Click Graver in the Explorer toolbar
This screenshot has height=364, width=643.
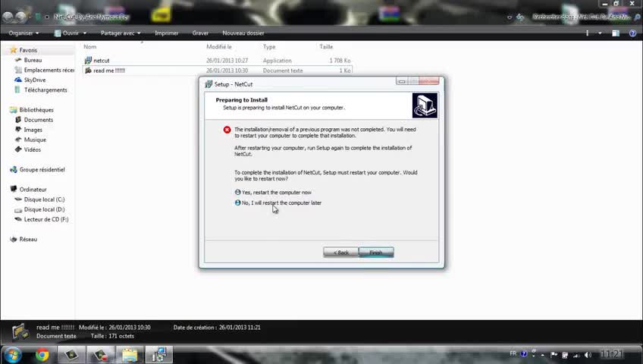(200, 33)
